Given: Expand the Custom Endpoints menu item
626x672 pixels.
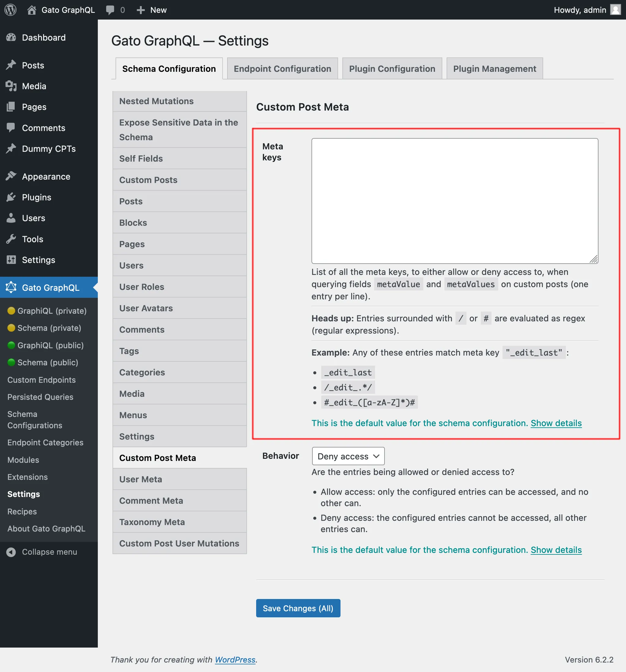Looking at the screenshot, I should (41, 380).
